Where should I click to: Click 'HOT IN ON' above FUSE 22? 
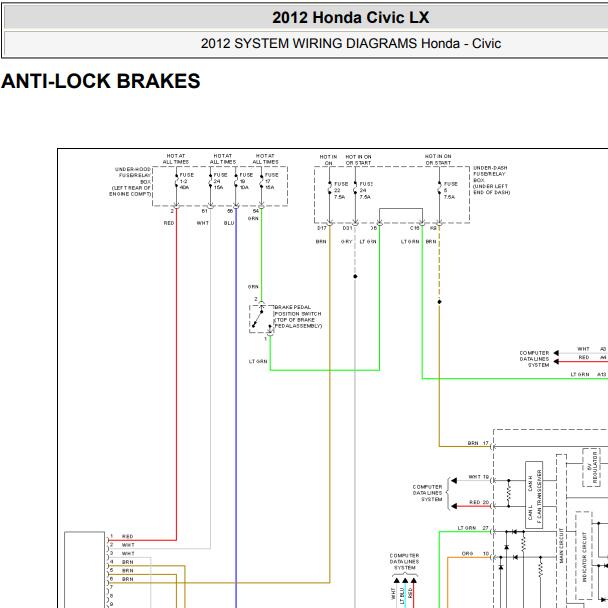point(328,160)
